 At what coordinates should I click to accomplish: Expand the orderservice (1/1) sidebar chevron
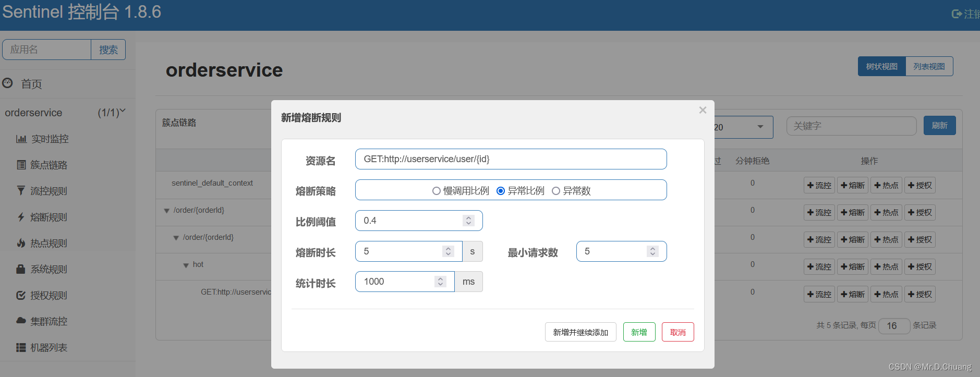[x=123, y=111]
